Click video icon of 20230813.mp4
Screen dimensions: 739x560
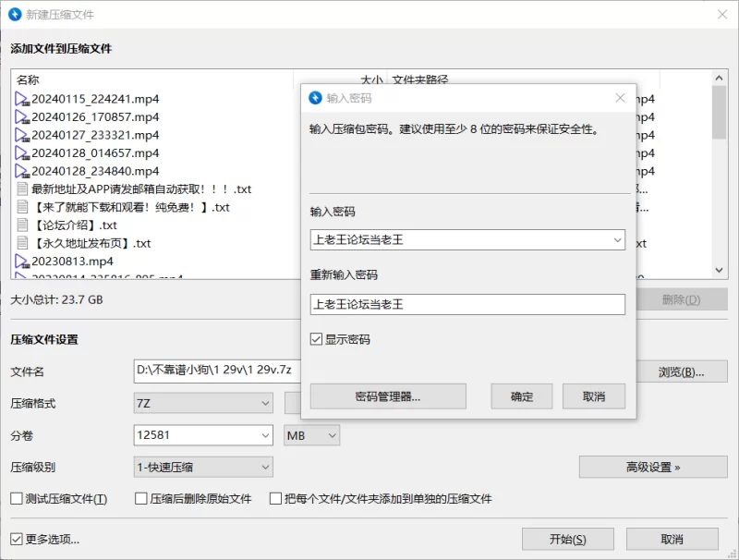click(x=21, y=262)
